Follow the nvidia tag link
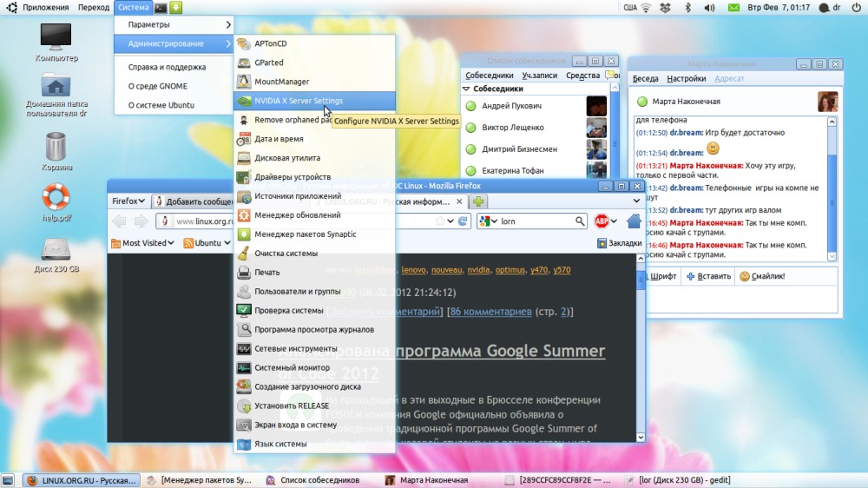This screenshot has height=488, width=868. coord(478,270)
